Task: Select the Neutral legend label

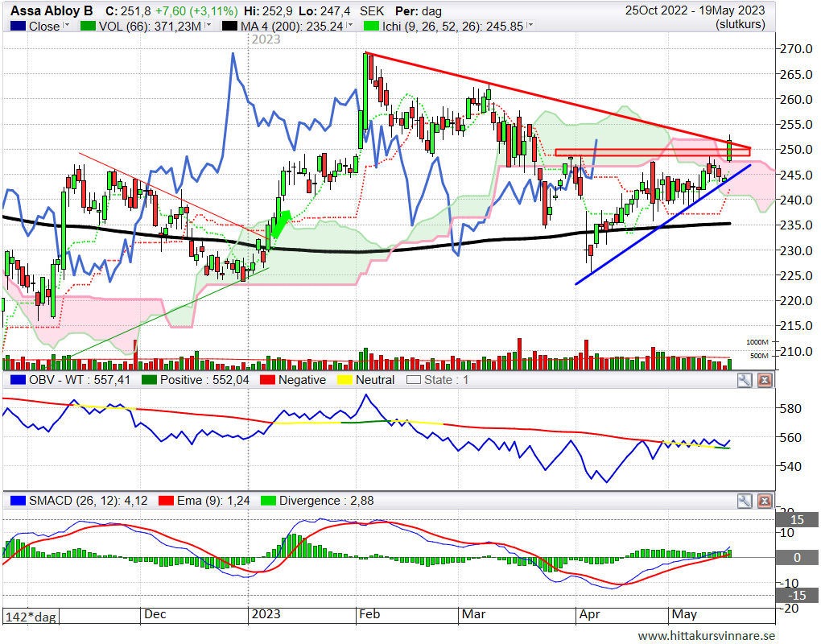Action: coord(375,380)
